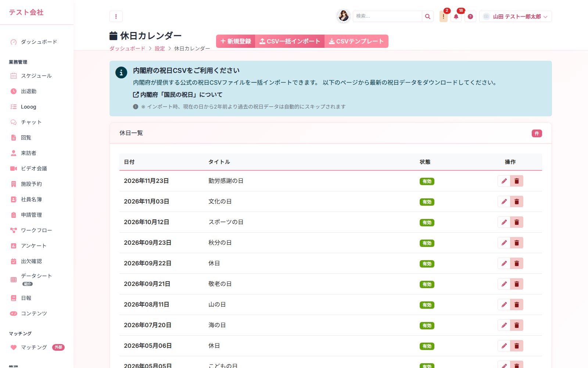Image resolution: width=588 pixels, height=368 pixels.
Task: Download via CSVテンプレート button
Action: pyautogui.click(x=356, y=41)
